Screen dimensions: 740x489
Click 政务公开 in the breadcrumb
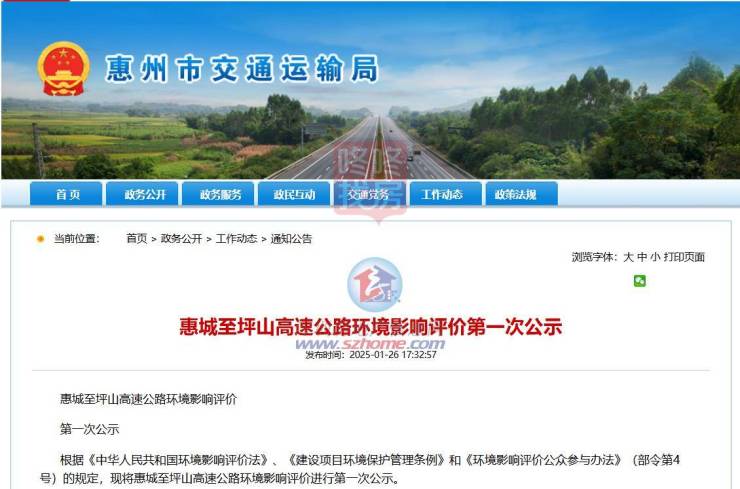click(181, 238)
